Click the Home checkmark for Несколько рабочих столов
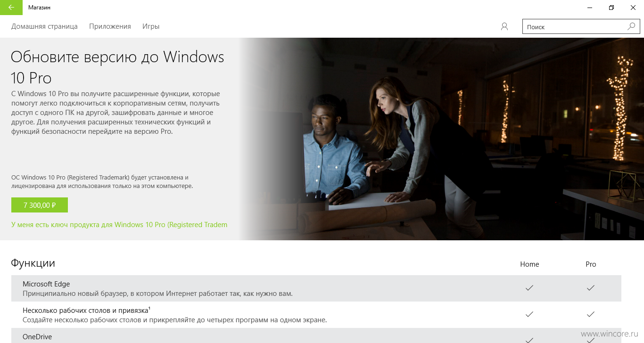The height and width of the screenshot is (343, 644). coord(529,314)
